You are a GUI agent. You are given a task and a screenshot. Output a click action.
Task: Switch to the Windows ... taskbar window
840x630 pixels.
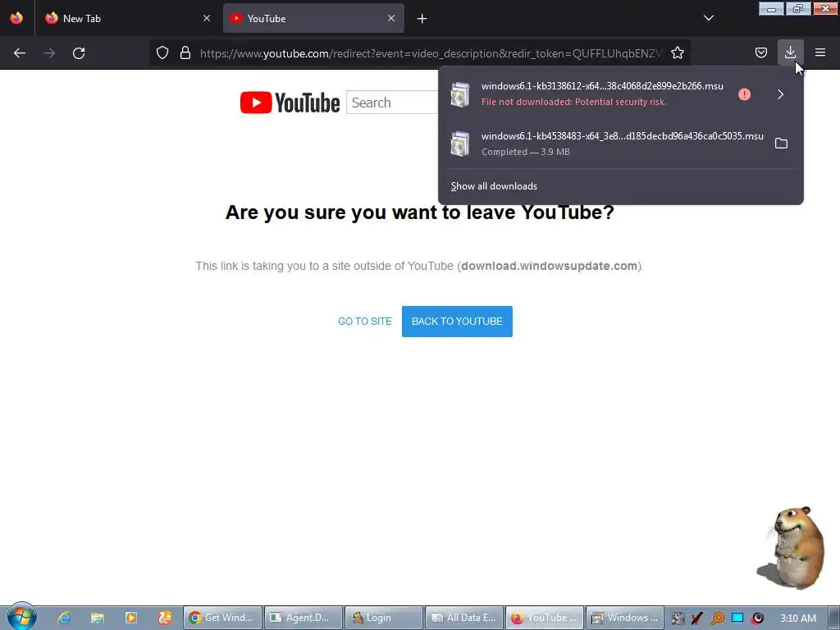[626, 618]
